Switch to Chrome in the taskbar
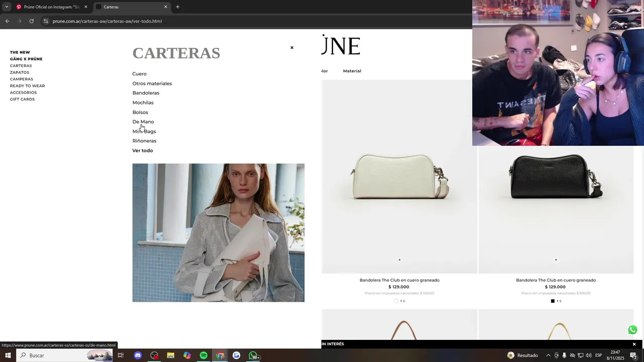This screenshot has width=644, height=362. (x=220, y=355)
